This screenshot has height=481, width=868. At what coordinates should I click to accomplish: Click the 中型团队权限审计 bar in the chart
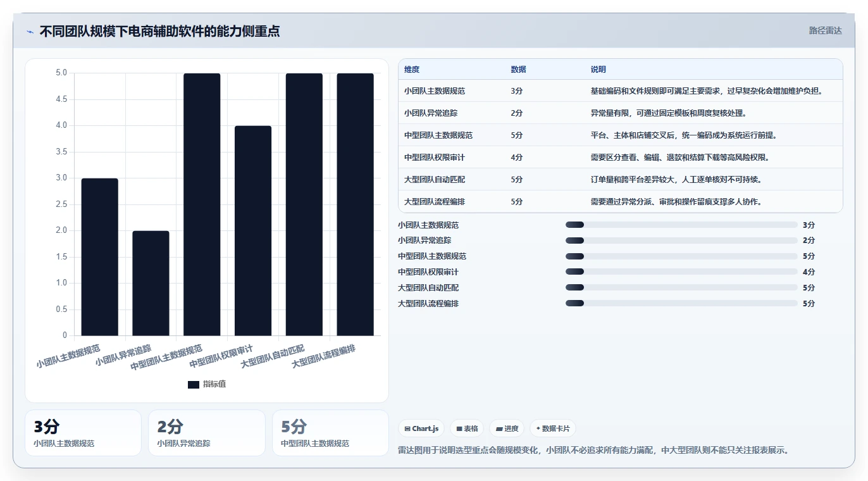pyautogui.click(x=253, y=230)
